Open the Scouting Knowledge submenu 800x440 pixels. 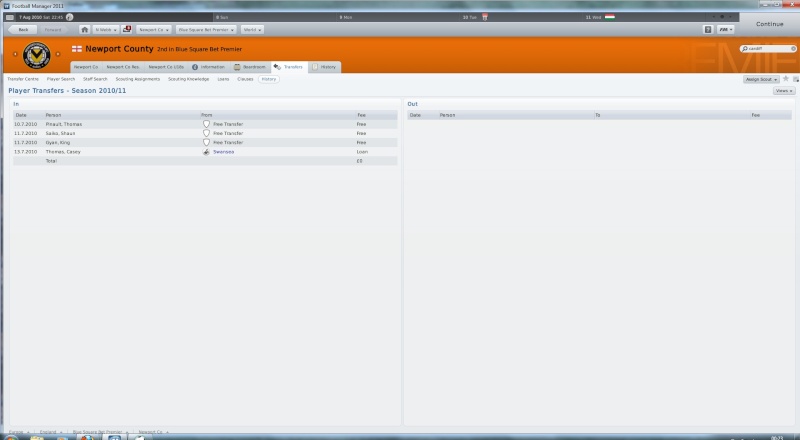pos(189,79)
